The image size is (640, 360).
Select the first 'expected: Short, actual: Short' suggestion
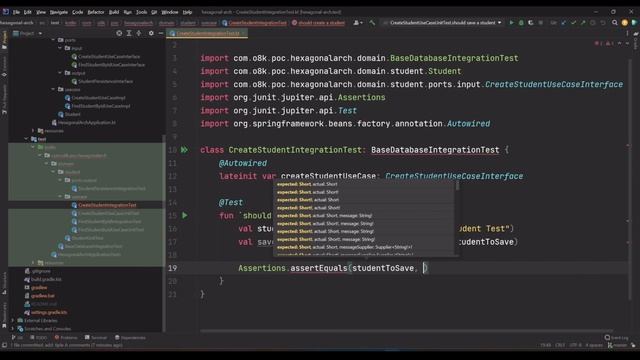click(x=307, y=184)
